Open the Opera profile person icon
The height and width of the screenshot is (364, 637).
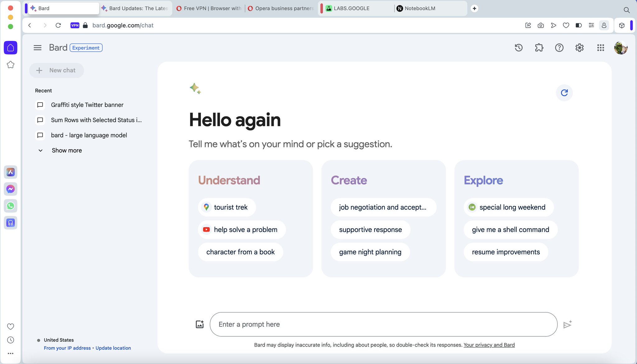[x=604, y=25]
